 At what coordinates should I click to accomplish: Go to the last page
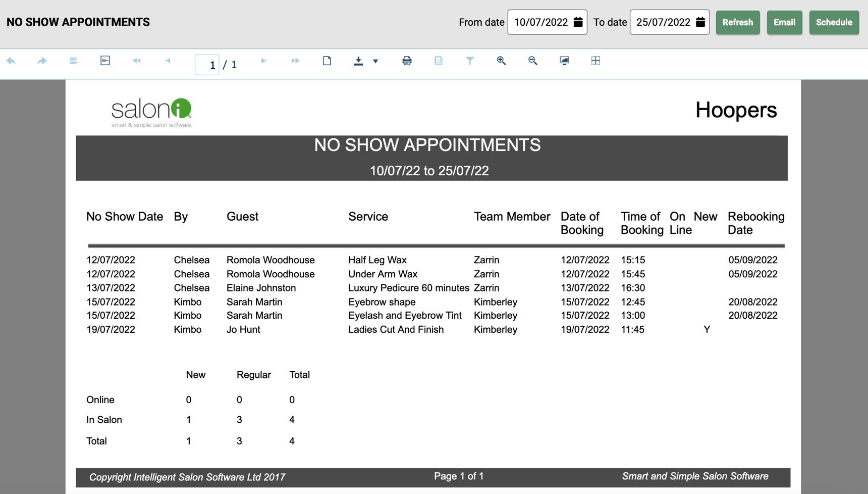click(x=263, y=61)
